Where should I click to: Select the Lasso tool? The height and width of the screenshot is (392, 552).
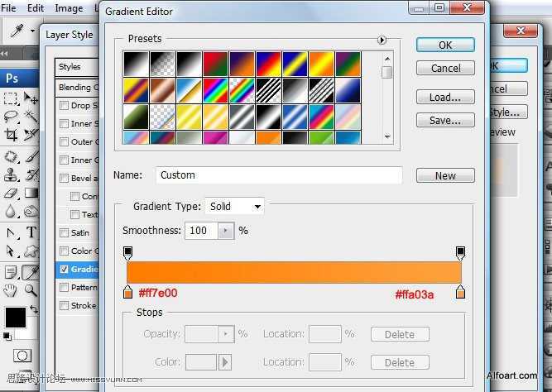point(11,117)
